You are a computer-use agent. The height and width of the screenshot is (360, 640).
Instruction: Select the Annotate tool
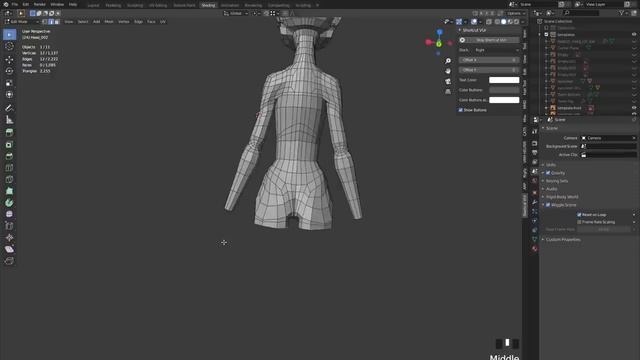pos(9,108)
